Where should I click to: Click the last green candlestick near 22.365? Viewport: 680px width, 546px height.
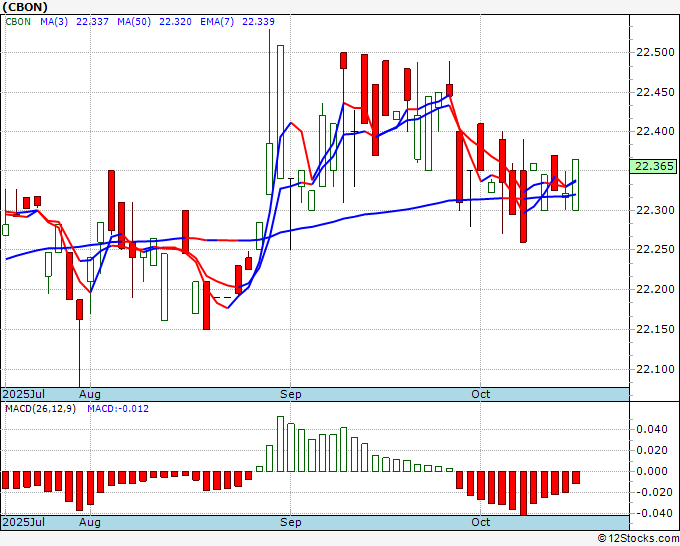tap(575, 185)
